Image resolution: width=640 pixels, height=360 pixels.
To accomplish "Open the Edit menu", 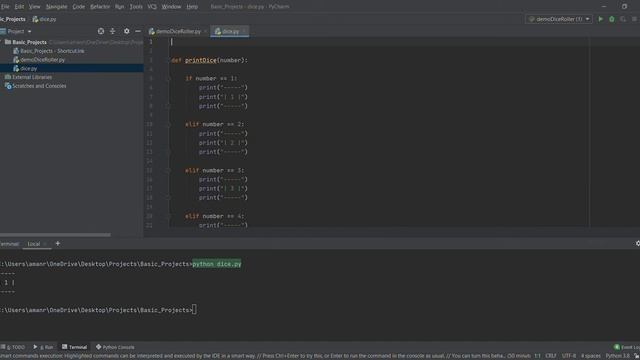I will click(x=19, y=7).
